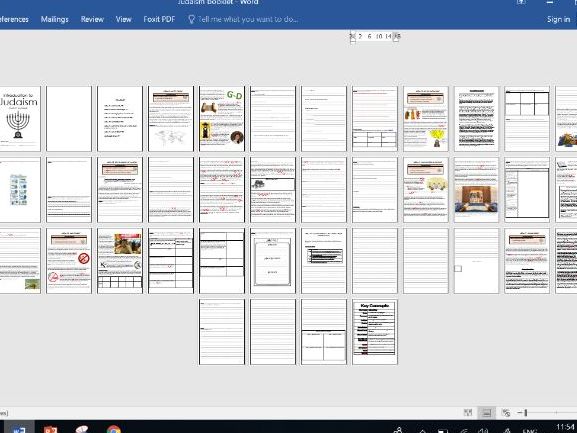Screen dimensions: 577x433
Task: Select the page with the framed certificate box
Action: point(273,261)
